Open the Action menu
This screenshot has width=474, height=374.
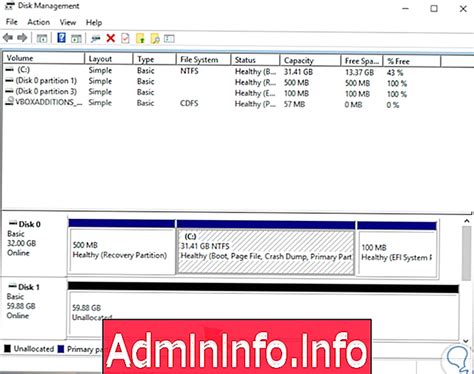click(38, 22)
